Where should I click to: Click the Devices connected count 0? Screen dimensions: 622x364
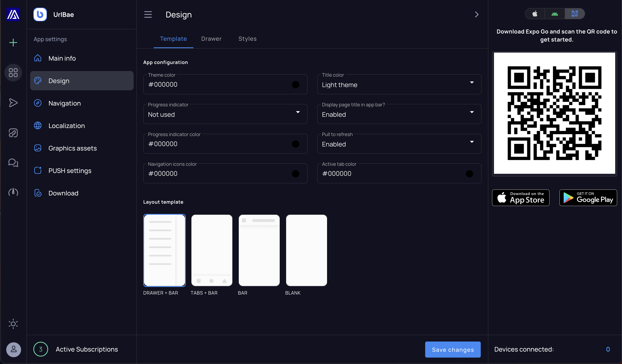tap(608, 349)
